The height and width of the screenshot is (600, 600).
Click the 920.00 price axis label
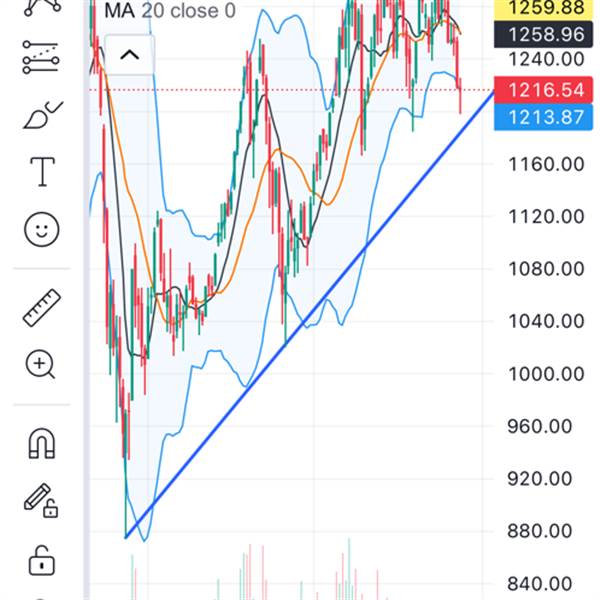click(x=540, y=478)
